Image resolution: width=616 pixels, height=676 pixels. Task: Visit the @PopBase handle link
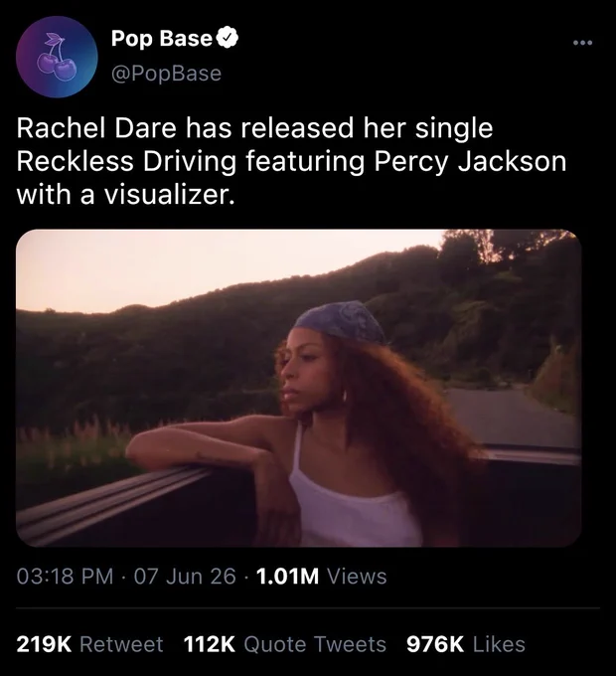[x=166, y=74]
